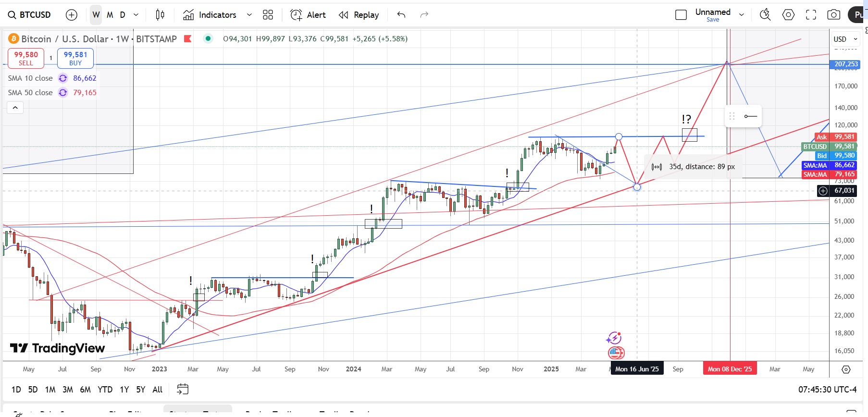
Task: Open chart settings hexagon icon
Action: tap(788, 15)
